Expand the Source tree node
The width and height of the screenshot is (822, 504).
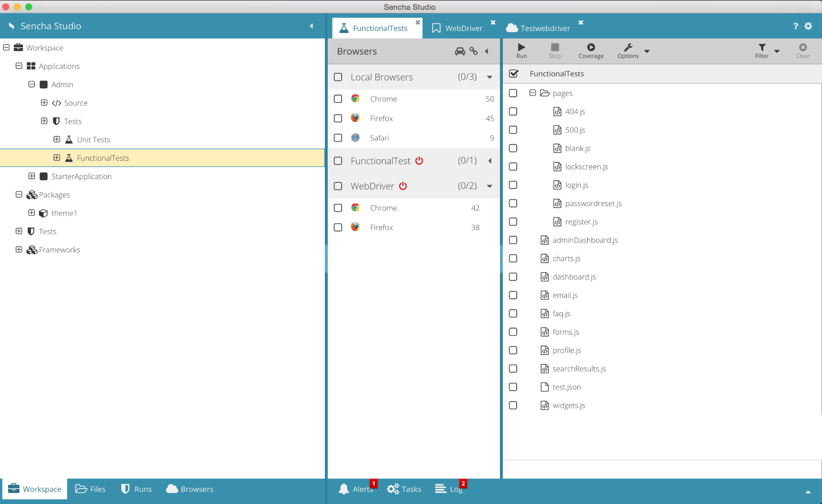[44, 102]
